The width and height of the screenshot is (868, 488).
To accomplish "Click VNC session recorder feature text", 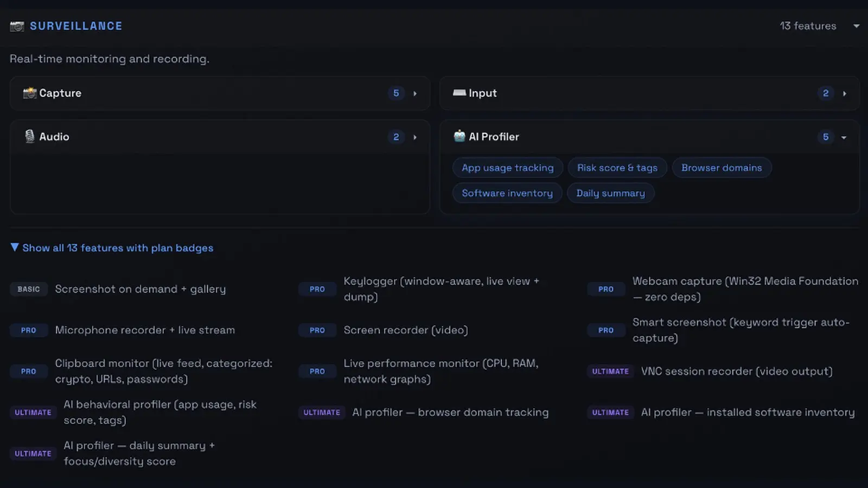I will click(x=737, y=371).
